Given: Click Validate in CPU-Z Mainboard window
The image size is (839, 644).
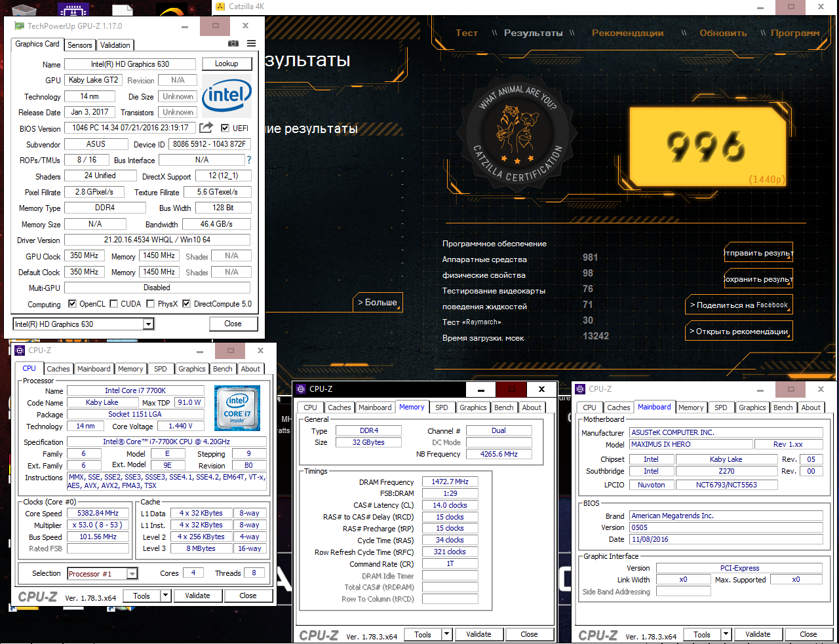Looking at the screenshot, I should [x=758, y=634].
